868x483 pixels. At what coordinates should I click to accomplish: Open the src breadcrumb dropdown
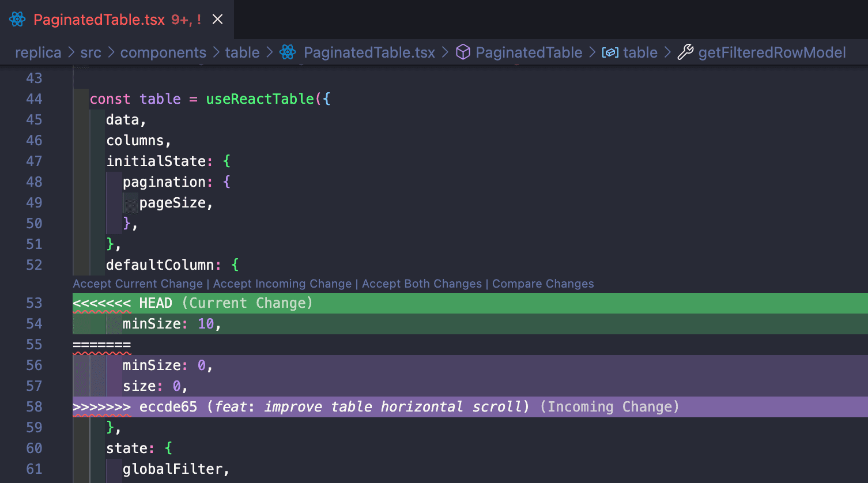[x=90, y=52]
